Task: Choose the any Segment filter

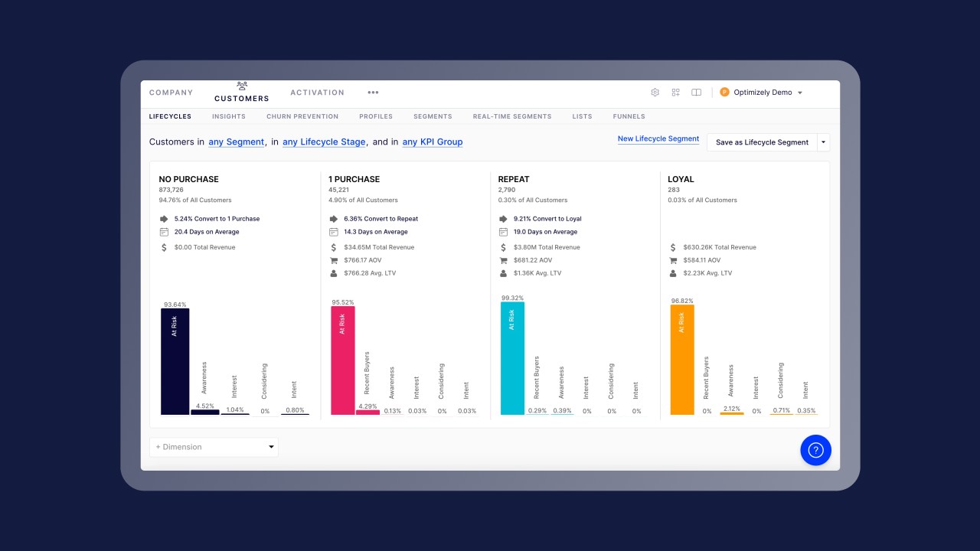Action: tap(237, 142)
